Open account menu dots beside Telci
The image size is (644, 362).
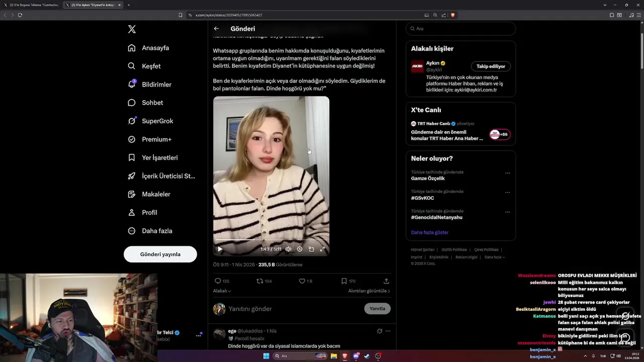pyautogui.click(x=198, y=335)
